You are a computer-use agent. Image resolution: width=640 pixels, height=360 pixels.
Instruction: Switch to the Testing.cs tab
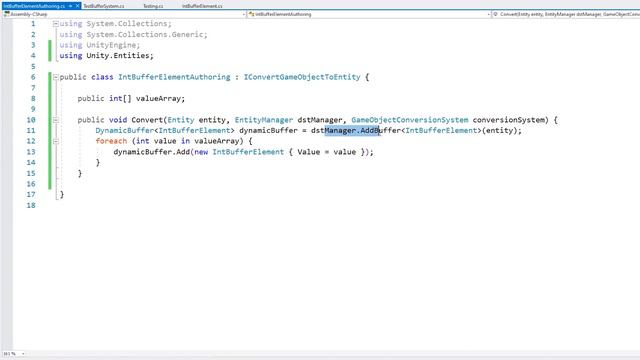click(x=153, y=6)
